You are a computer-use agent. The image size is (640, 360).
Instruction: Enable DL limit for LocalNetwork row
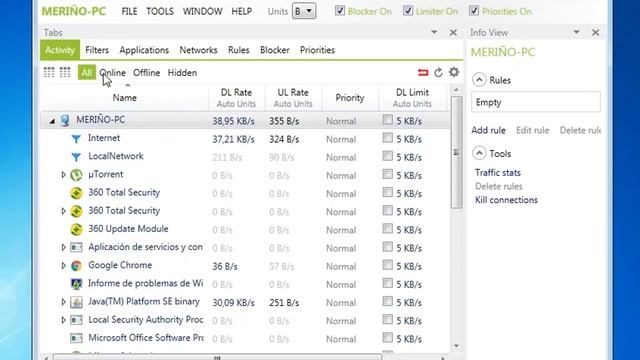pos(388,156)
